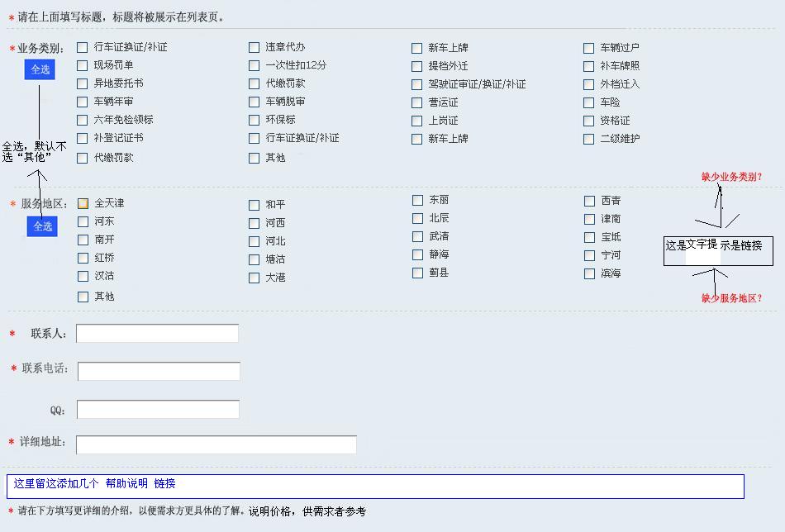The width and height of the screenshot is (785, 532).
Task: Enable the 违章代办 option
Action: click(254, 47)
